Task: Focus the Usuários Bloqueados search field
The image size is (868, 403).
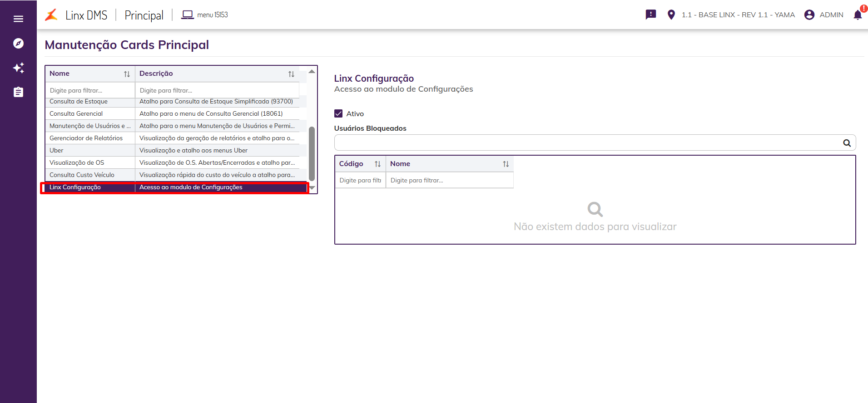Action: pyautogui.click(x=595, y=143)
